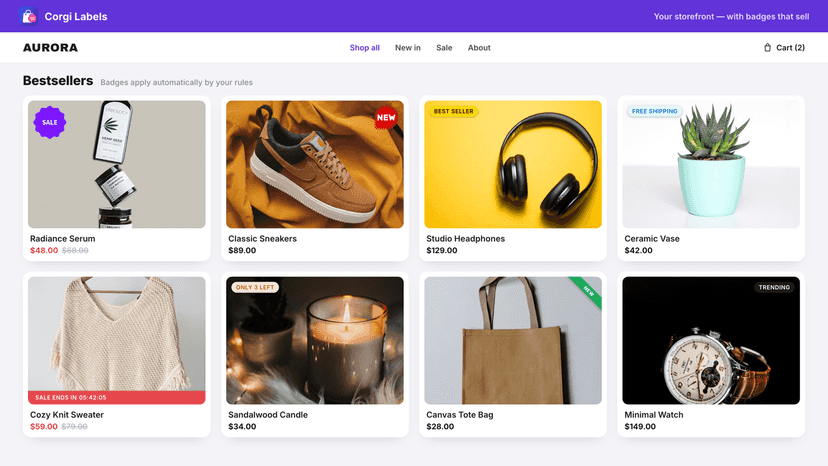
Task: Click the AURORA store logo
Action: tap(50, 48)
